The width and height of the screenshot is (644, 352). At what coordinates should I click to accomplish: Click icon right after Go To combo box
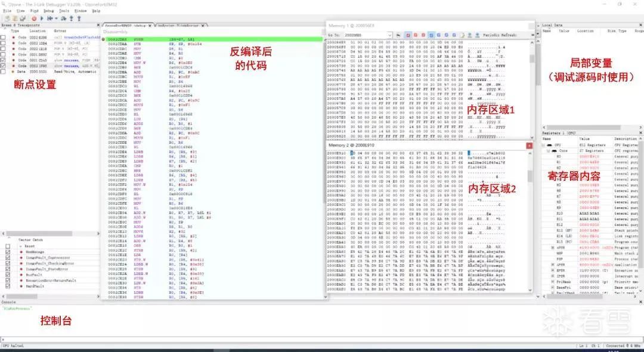point(398,35)
